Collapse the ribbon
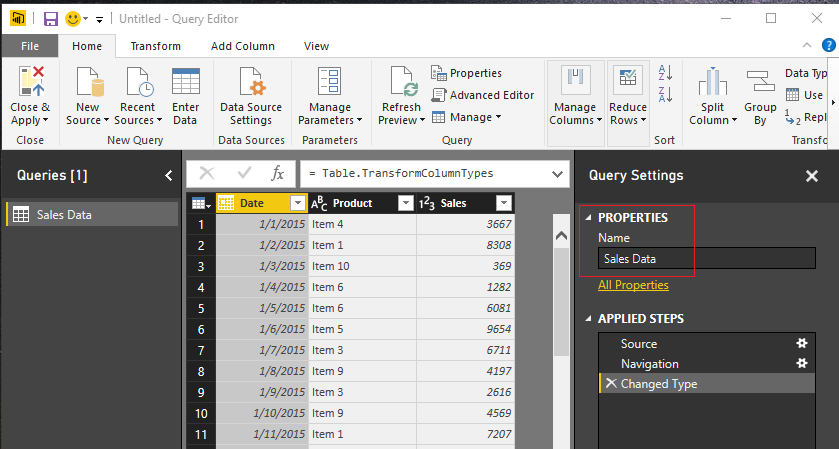Viewport: 839px width, 449px height. tap(807, 45)
